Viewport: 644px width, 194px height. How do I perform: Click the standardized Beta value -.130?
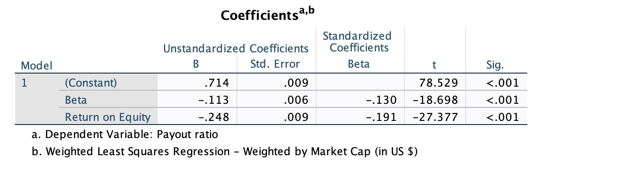[x=381, y=100]
